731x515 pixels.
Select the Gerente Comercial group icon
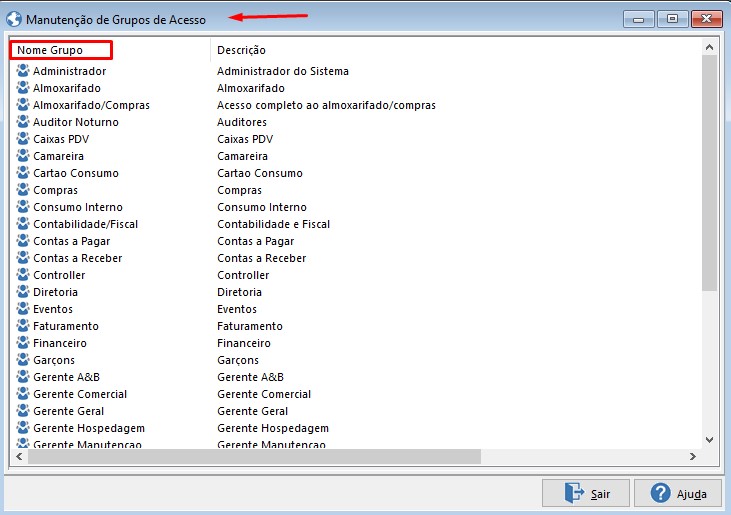23,394
